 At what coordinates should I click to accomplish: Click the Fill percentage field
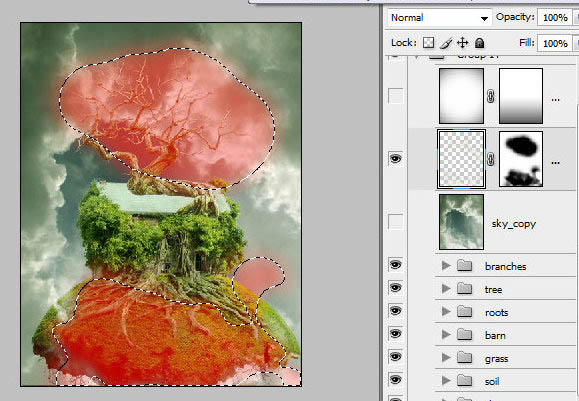point(555,44)
